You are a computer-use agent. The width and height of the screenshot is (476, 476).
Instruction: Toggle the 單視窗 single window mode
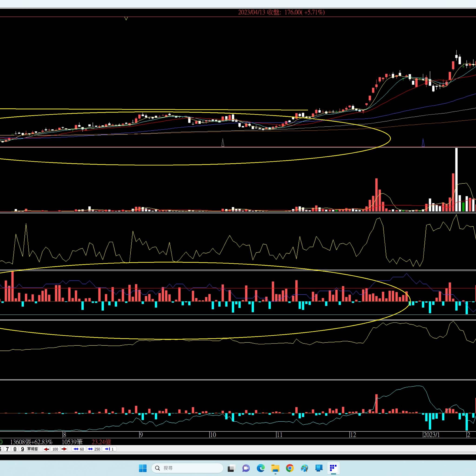(33, 449)
